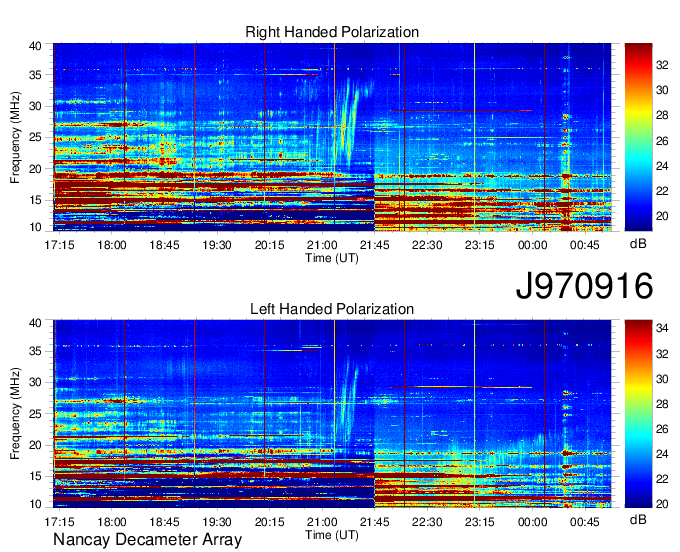Click 22:30 time tick under right-handed plot

[427, 245]
